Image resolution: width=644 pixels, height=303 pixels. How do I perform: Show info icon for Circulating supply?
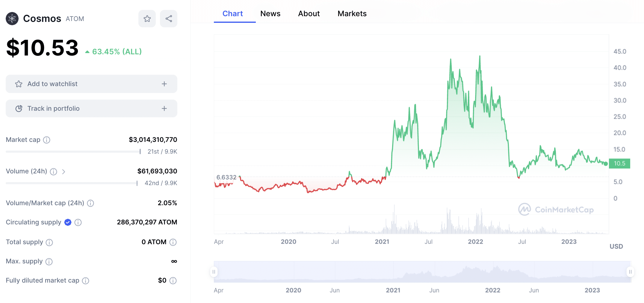click(x=78, y=222)
